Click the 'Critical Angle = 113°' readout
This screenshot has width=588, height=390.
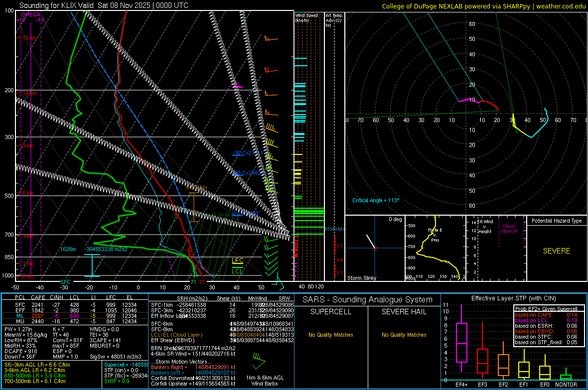click(376, 200)
